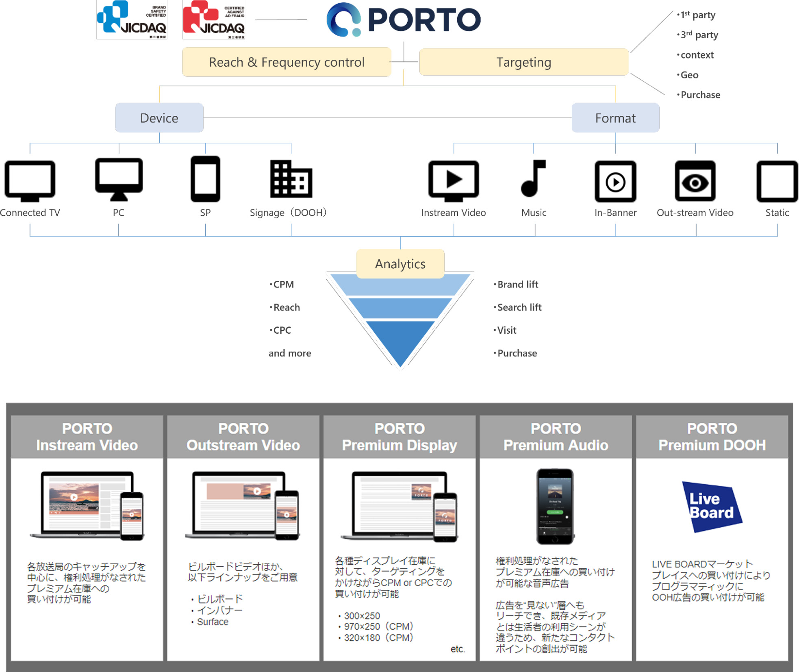Select the Device category box
The height and width of the screenshot is (672, 799).
point(159,118)
